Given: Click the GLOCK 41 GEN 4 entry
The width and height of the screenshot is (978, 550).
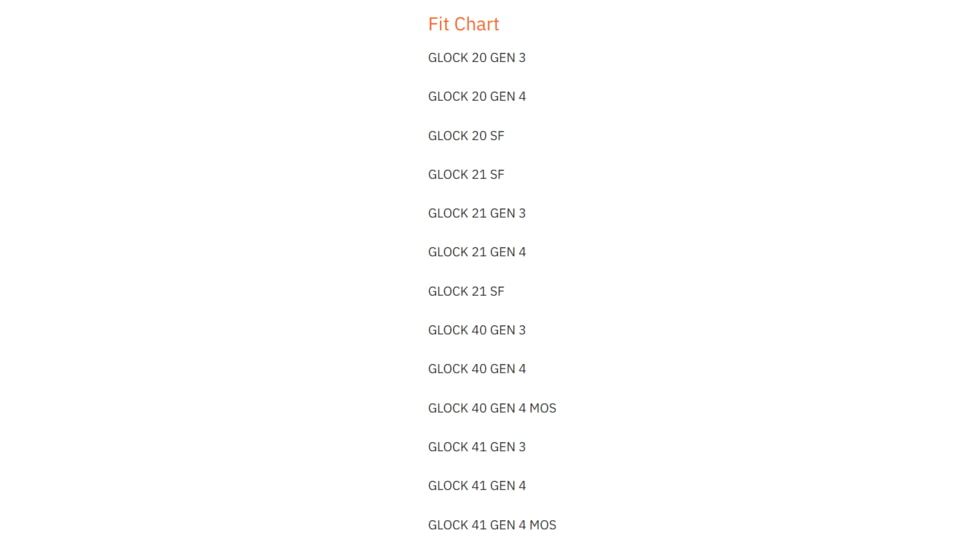Looking at the screenshot, I should (x=476, y=487).
